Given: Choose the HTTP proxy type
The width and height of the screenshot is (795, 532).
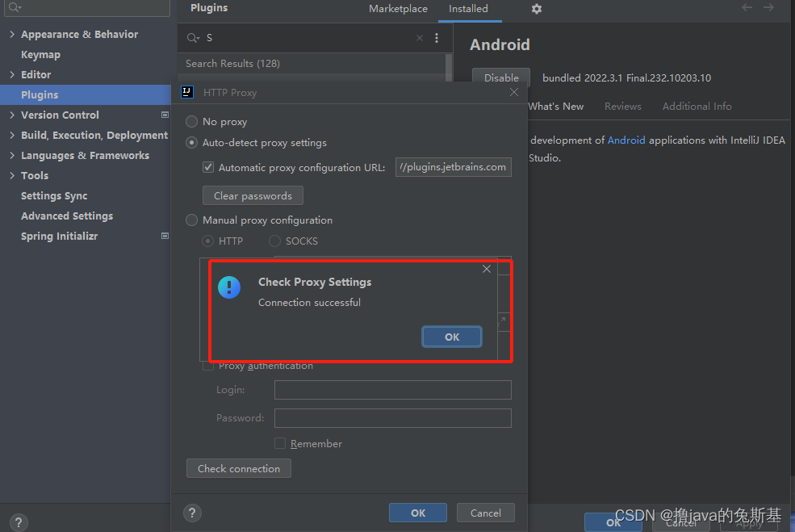Looking at the screenshot, I should [208, 241].
